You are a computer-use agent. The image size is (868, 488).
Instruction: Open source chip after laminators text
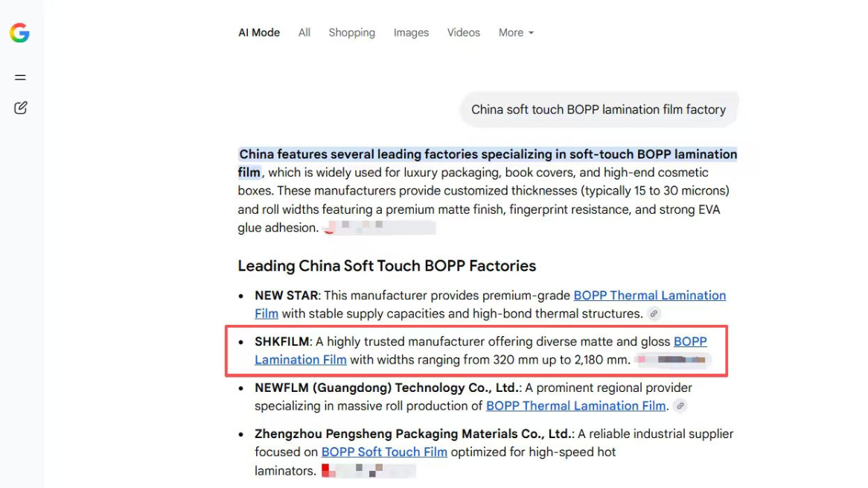[x=368, y=470]
